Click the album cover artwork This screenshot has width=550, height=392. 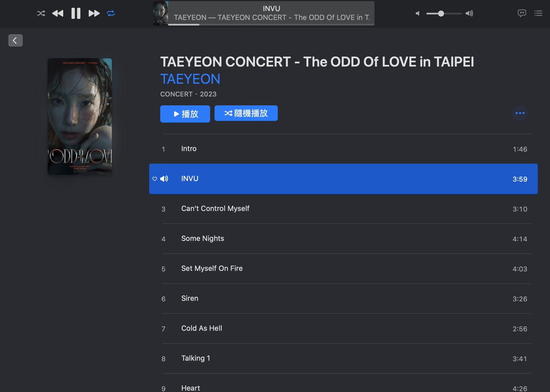pyautogui.click(x=80, y=116)
